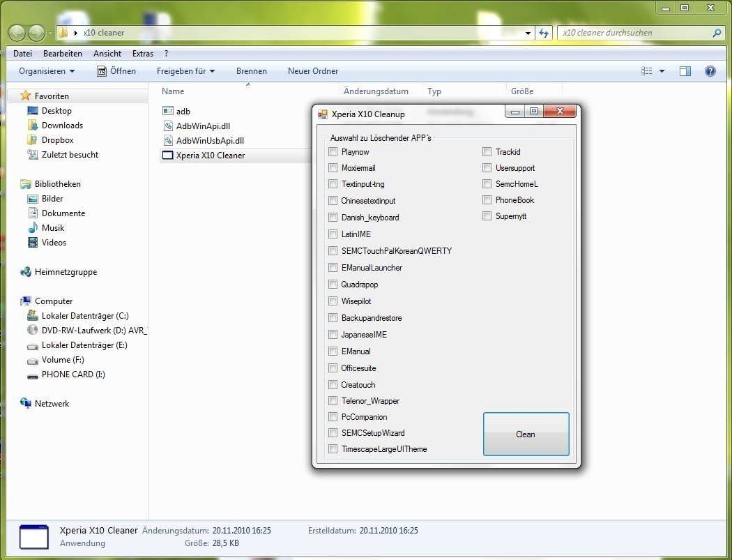The width and height of the screenshot is (732, 560).
Task: Click the Dokumente library icon
Action: (33, 213)
